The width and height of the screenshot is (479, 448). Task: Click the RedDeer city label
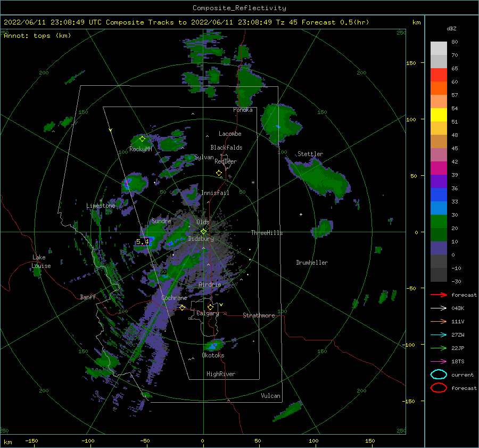[226, 161]
